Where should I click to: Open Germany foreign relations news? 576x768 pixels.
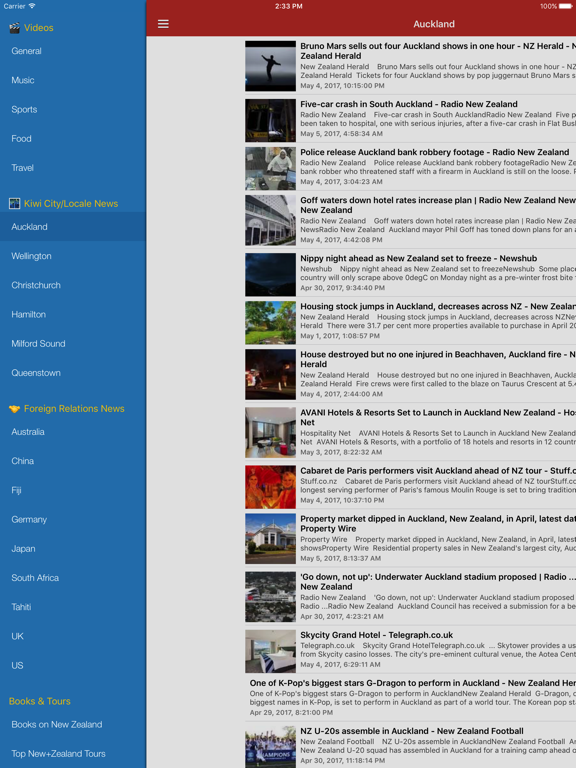click(x=73, y=520)
